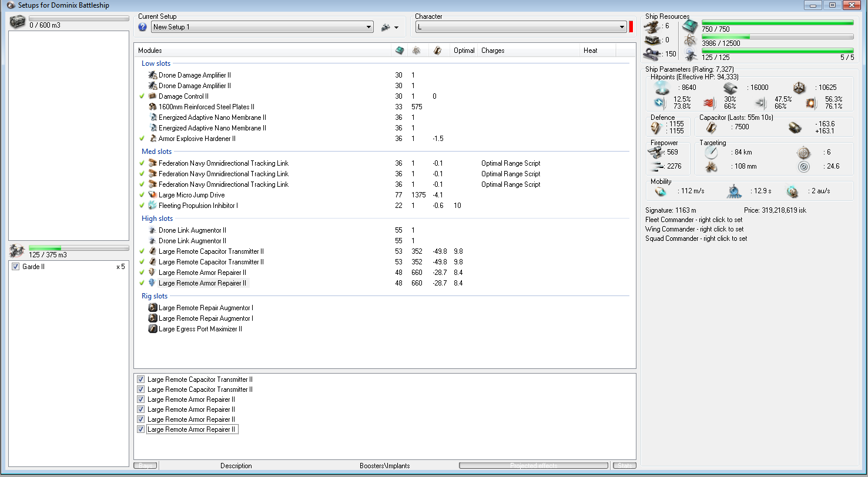The image size is (868, 477).
Task: Uncheck the second projected Large Remote Capacitor Transmitter II
Action: [x=140, y=389]
